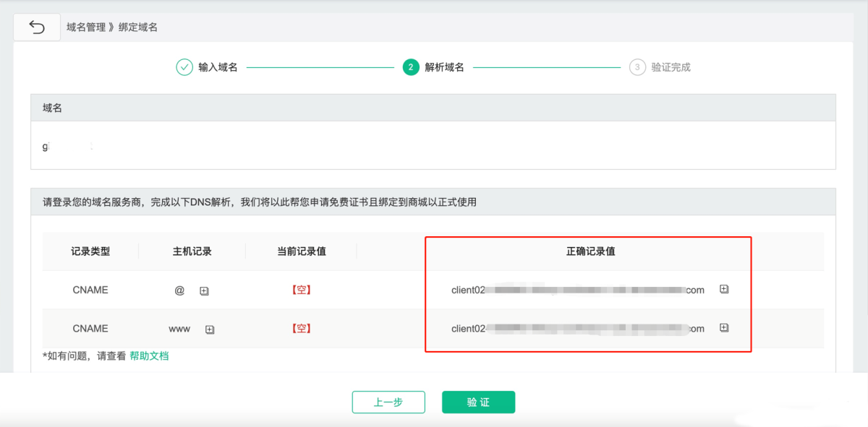This screenshot has width=868, height=427.
Task: Select the 解析域名 step label
Action: click(445, 67)
